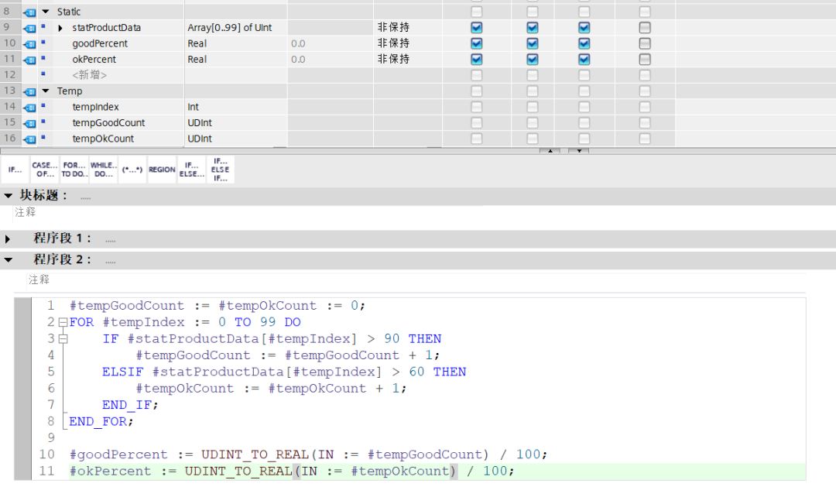Insert the WHILE... DO... loop template

click(x=104, y=170)
